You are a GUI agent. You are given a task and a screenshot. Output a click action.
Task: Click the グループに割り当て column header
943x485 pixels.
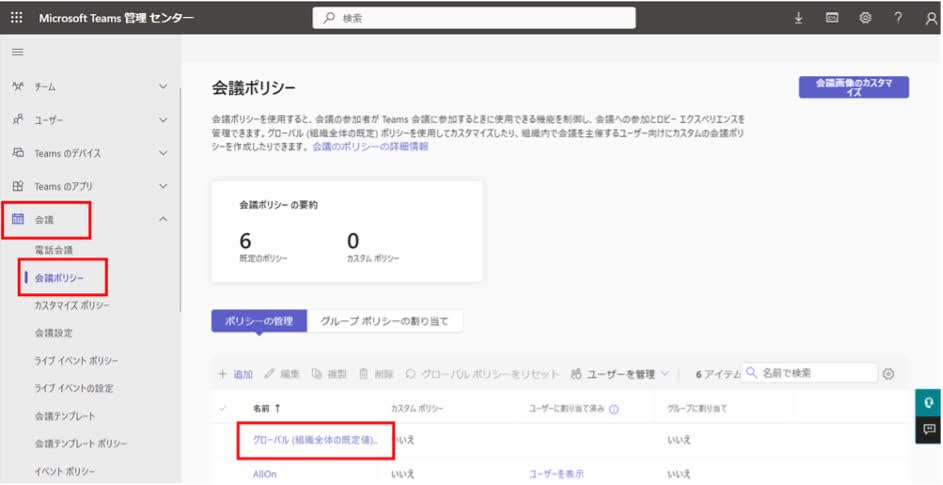coord(697,409)
